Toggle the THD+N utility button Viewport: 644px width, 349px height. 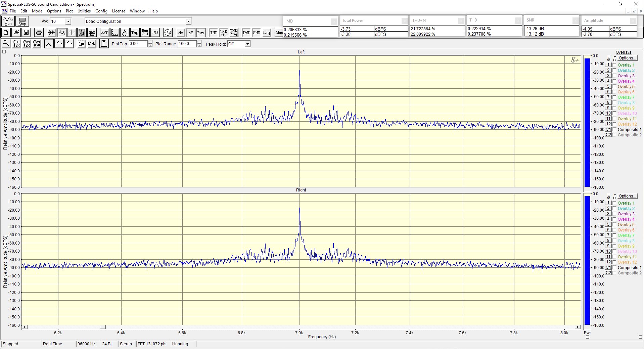(x=224, y=33)
